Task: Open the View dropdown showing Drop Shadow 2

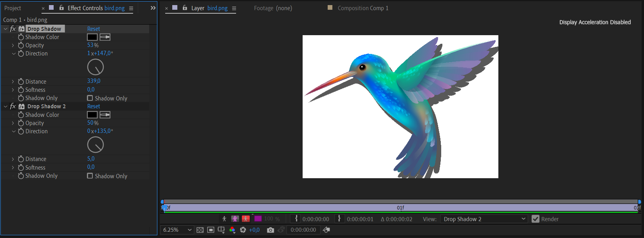Action: tap(484, 219)
